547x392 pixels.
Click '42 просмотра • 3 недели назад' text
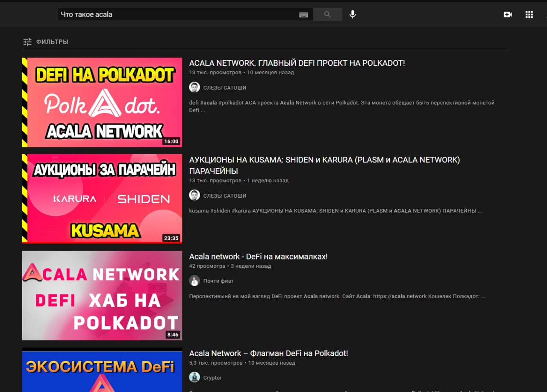(x=230, y=266)
